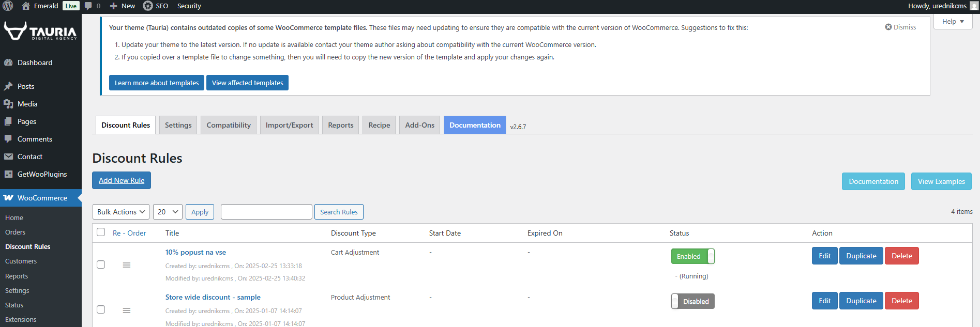Click the rules search text field
980x327 pixels.
point(266,212)
